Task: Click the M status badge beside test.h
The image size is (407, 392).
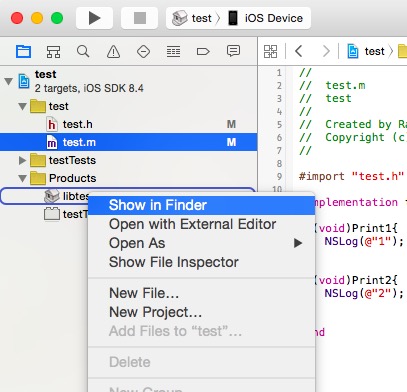Action: [231, 124]
